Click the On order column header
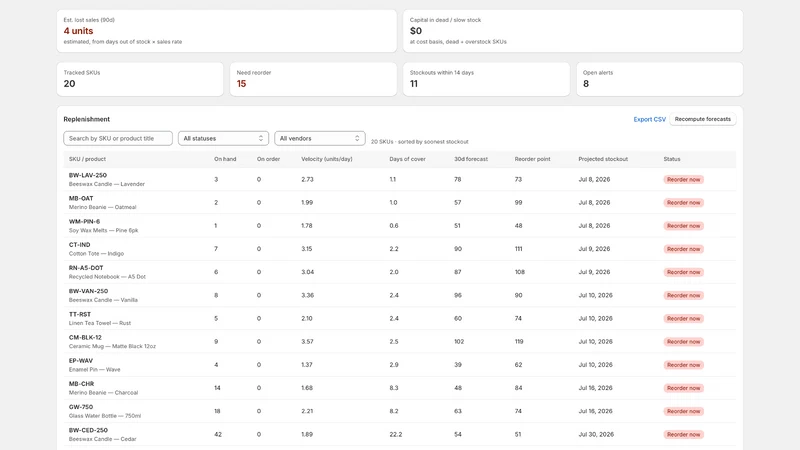The width and height of the screenshot is (800, 450). coord(268,159)
